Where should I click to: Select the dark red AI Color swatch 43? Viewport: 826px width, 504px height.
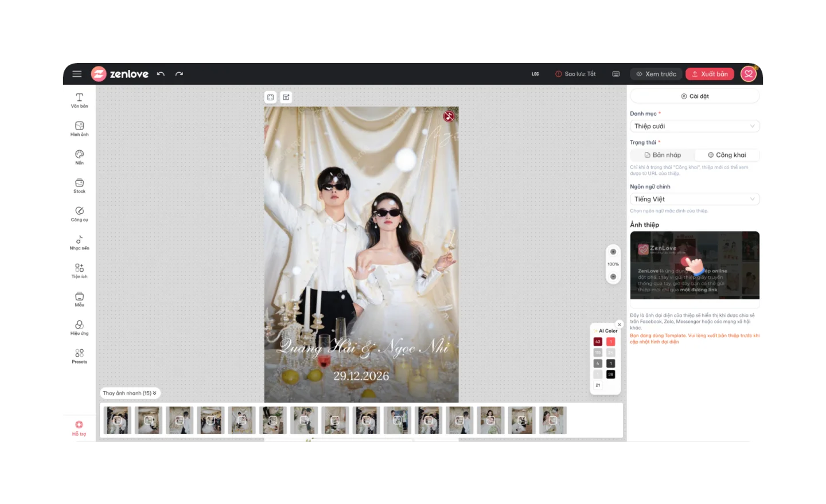coord(598,342)
